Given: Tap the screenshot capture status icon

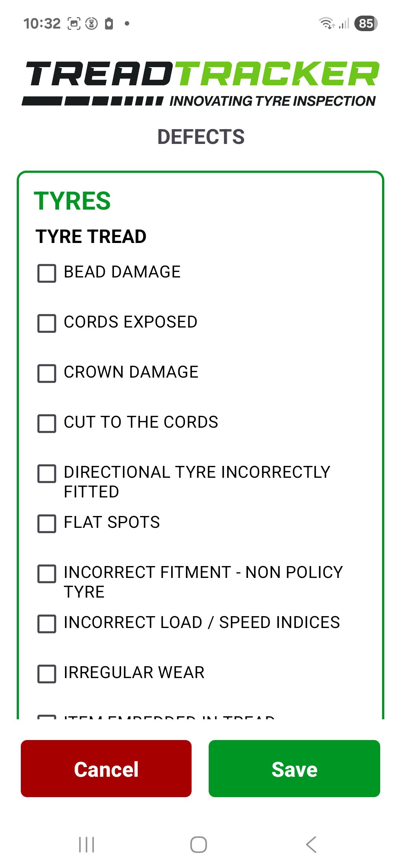Looking at the screenshot, I should [74, 23].
